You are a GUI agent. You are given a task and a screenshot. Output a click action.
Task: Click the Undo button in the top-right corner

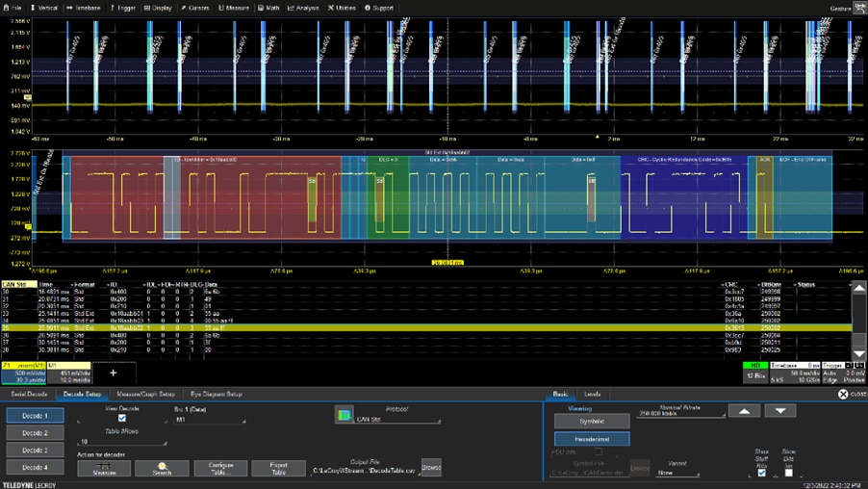859,8
